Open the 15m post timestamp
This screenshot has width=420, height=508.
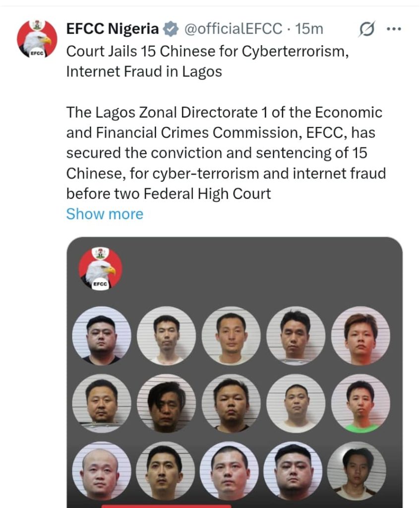click(x=309, y=29)
